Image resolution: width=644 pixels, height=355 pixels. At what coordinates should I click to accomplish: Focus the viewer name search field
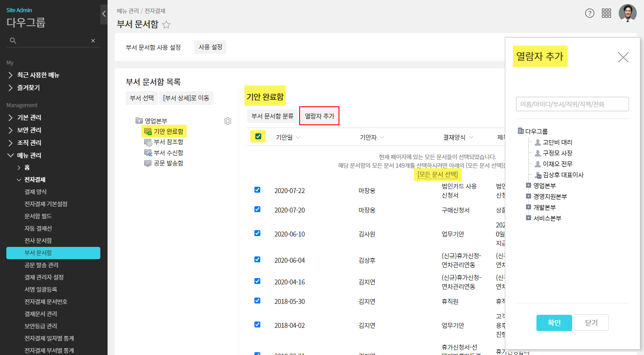tap(572, 104)
